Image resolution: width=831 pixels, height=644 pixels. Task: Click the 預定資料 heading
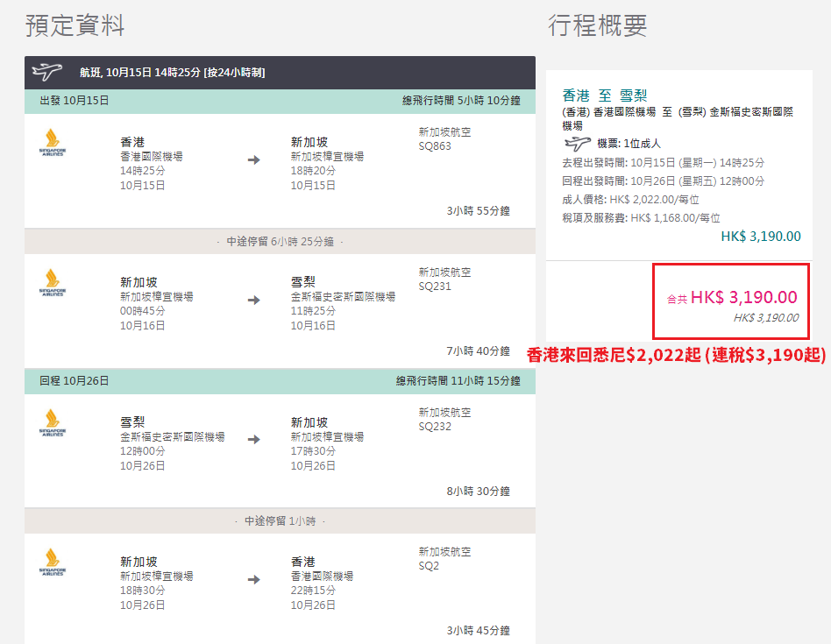pos(75,25)
